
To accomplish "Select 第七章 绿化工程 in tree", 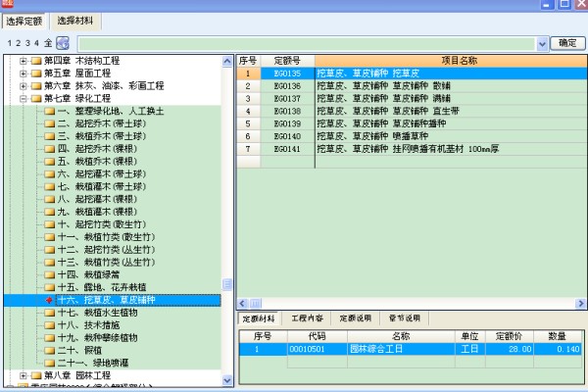I will 77,99.
